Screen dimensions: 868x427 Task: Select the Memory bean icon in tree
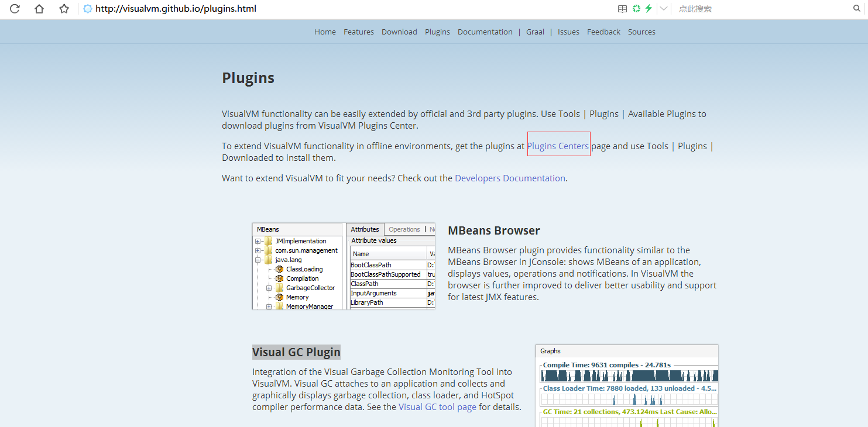point(280,297)
